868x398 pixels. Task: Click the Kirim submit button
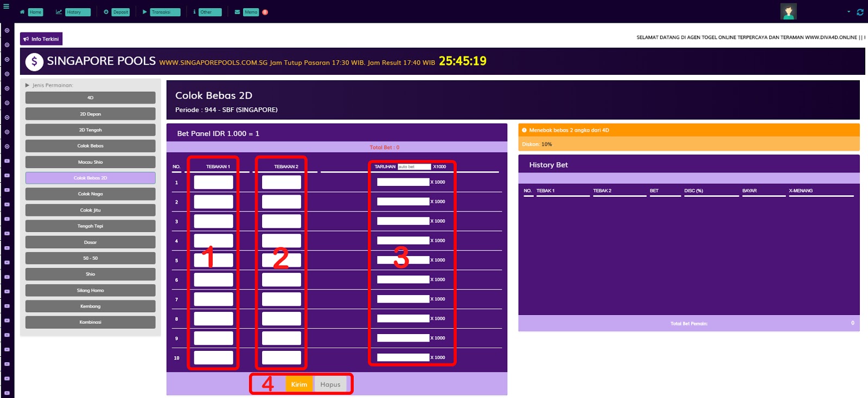click(x=299, y=384)
